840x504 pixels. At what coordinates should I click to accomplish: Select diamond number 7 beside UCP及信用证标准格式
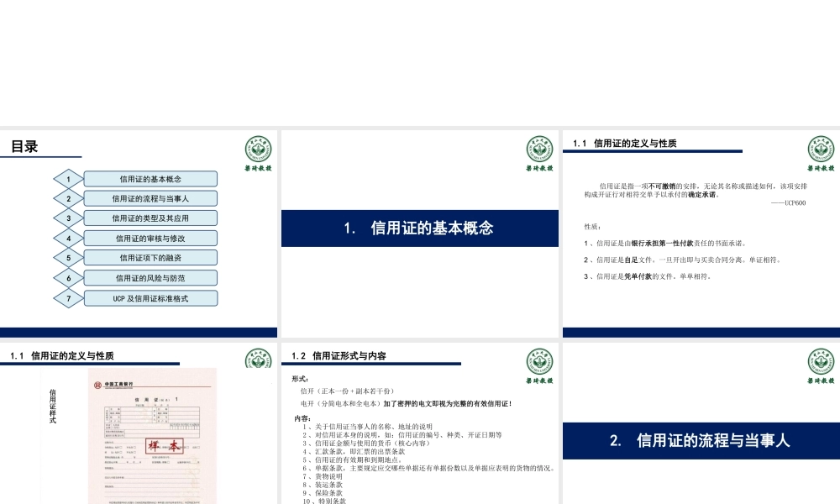coord(68,297)
